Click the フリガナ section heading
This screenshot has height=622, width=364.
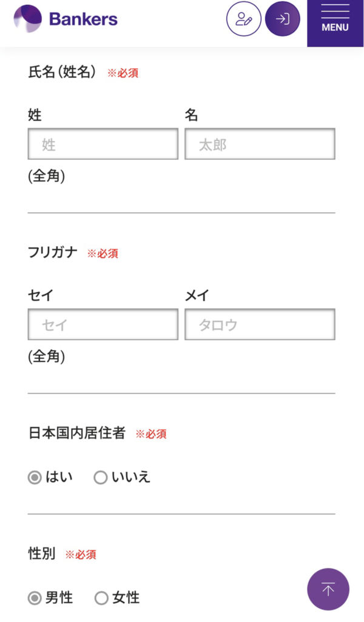pos(53,252)
